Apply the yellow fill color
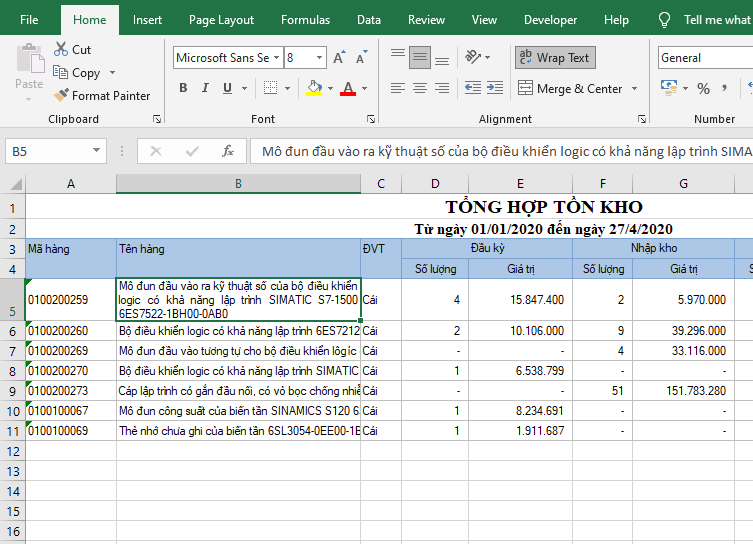Screen dimensions: 753x544 314,88
